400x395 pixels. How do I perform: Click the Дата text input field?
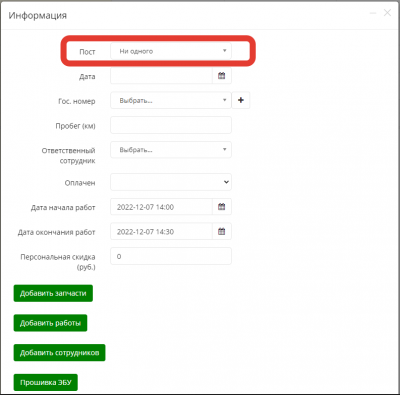tap(161, 76)
